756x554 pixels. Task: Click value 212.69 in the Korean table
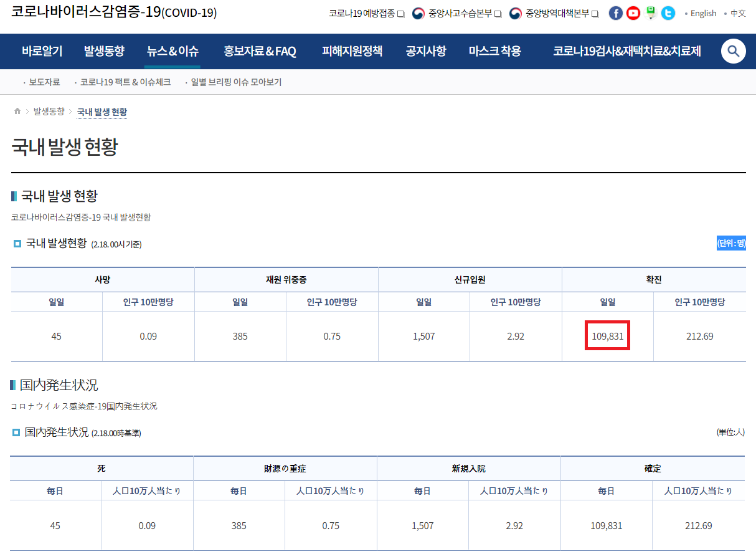point(699,337)
